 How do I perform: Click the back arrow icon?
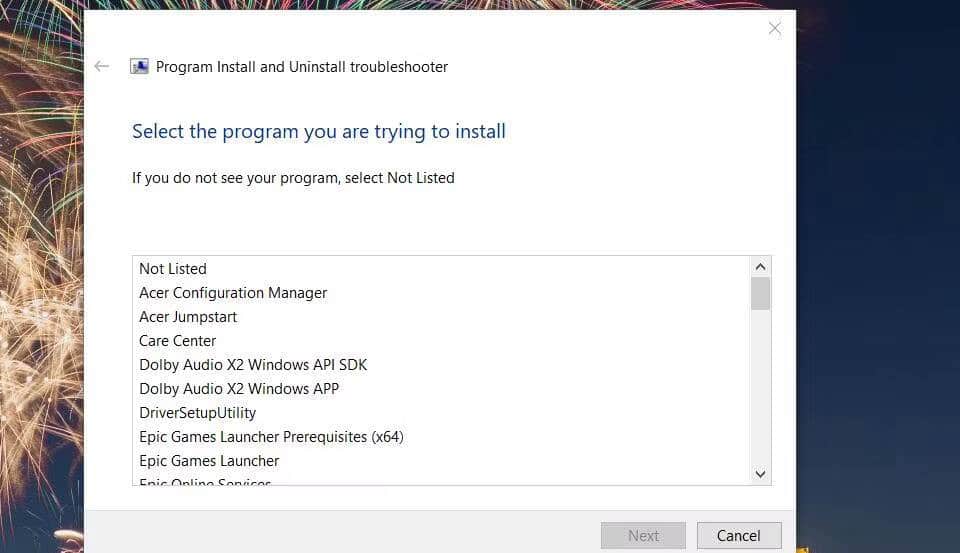pyautogui.click(x=101, y=67)
